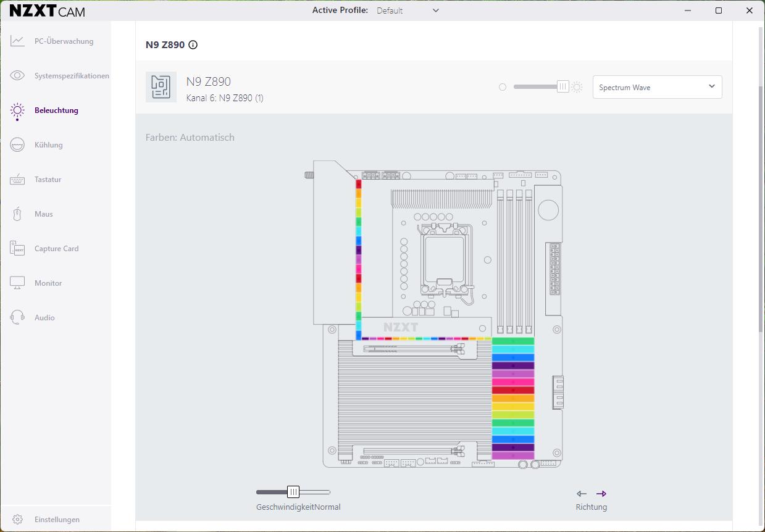Screen dimensions: 765x532
Task: Click the Geschwindigkeit speed slider handle
Action: tap(293, 492)
